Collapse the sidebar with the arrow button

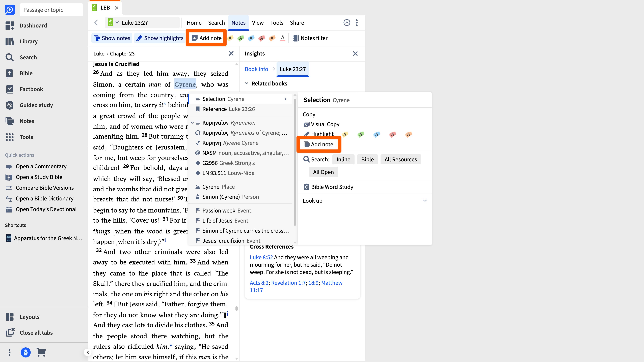point(88,352)
